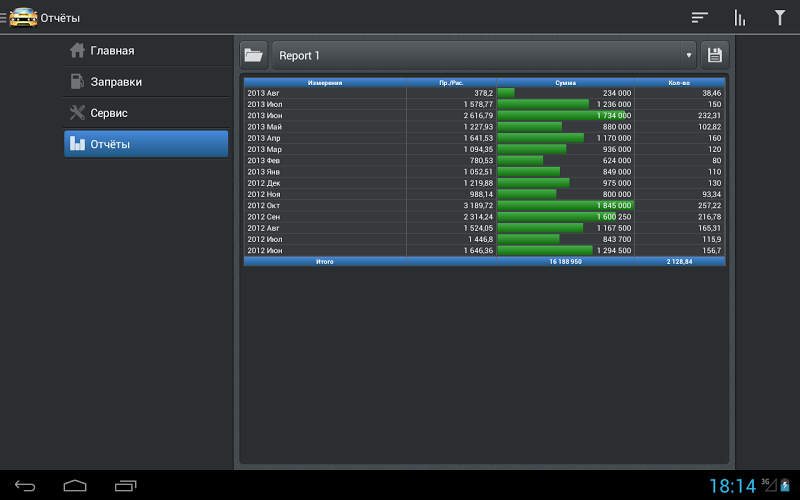Screen dimensions: 800x500
Task: Select row 2013 Янв
Action: [x=484, y=171]
